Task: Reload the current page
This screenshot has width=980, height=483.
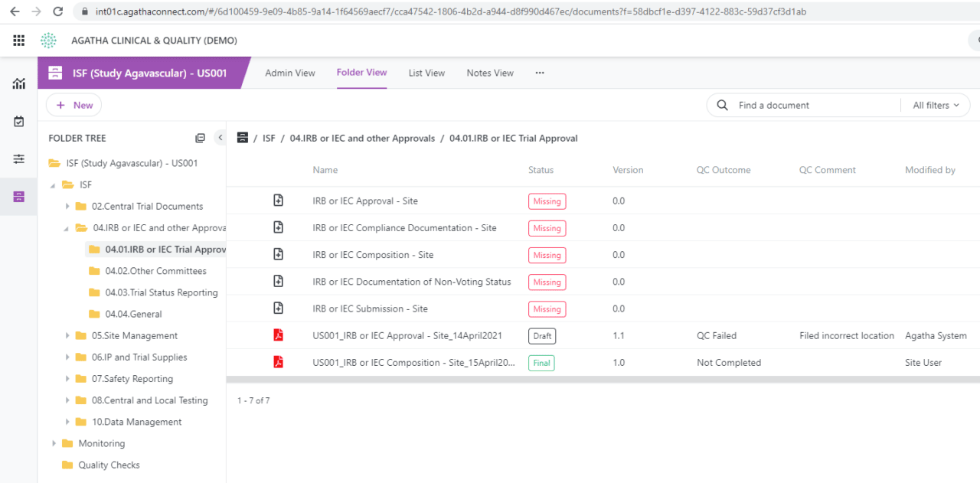Action: coord(58,11)
